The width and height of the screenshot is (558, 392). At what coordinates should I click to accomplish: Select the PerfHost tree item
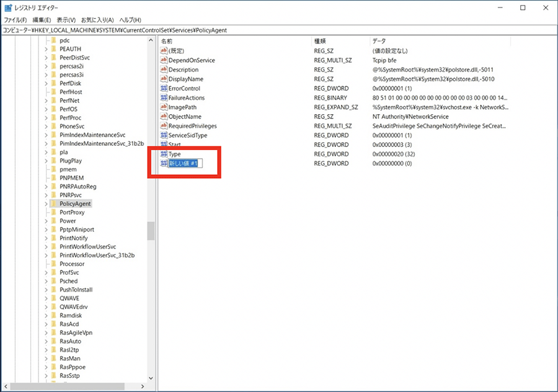(71, 92)
